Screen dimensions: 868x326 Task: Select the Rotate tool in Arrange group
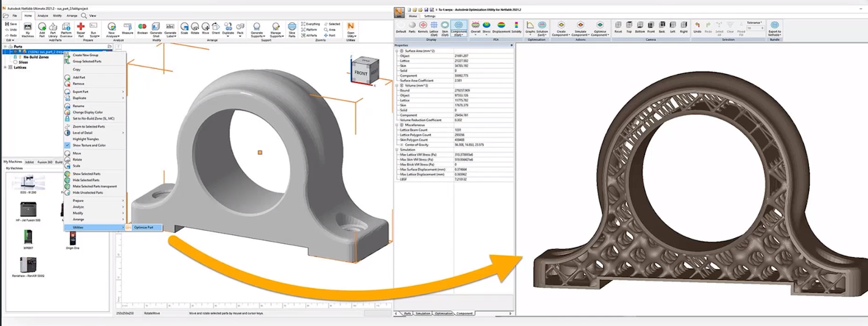click(195, 29)
